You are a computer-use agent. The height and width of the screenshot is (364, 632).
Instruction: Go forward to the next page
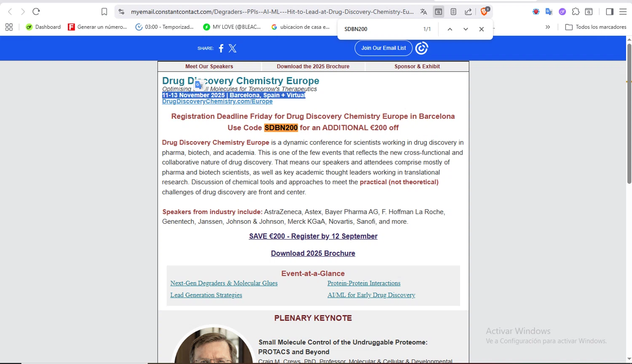coord(23,12)
